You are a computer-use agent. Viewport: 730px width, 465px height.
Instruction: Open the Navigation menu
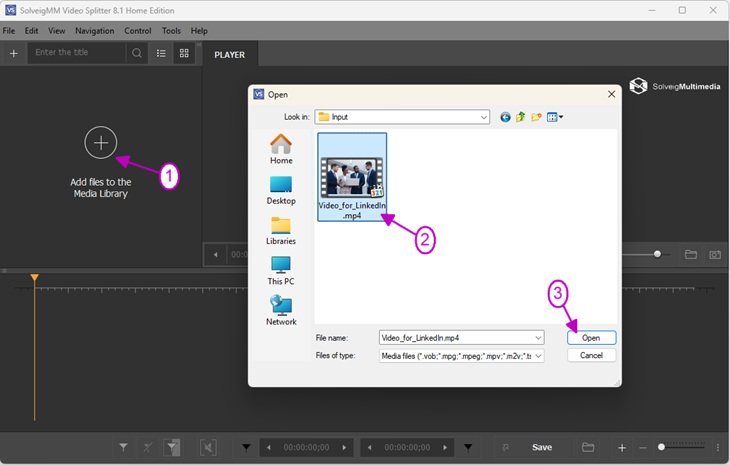(94, 31)
